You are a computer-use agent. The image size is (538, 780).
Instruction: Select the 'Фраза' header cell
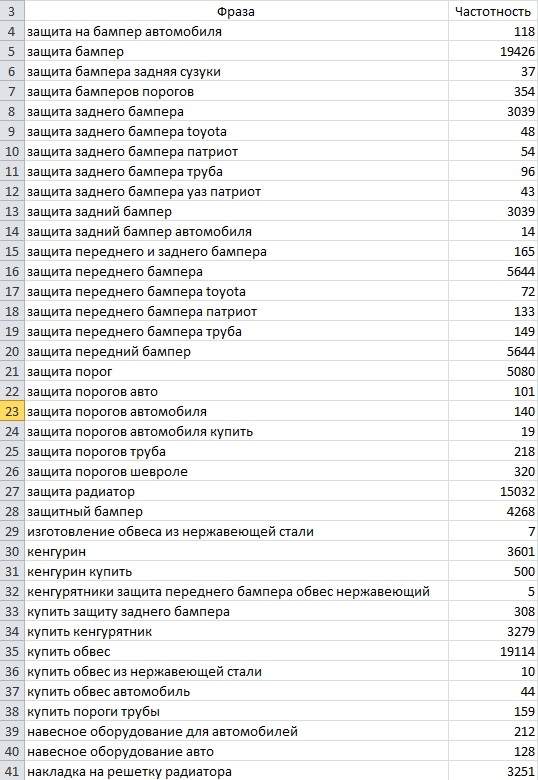click(236, 11)
